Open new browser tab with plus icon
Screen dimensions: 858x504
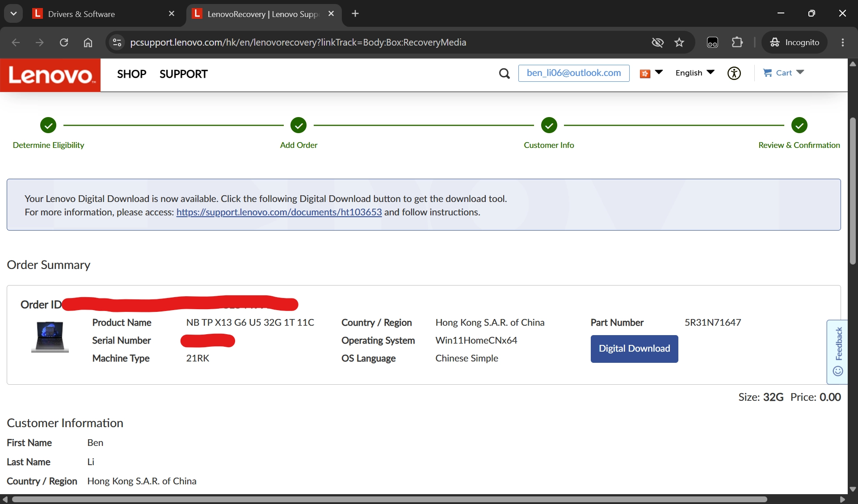(355, 14)
